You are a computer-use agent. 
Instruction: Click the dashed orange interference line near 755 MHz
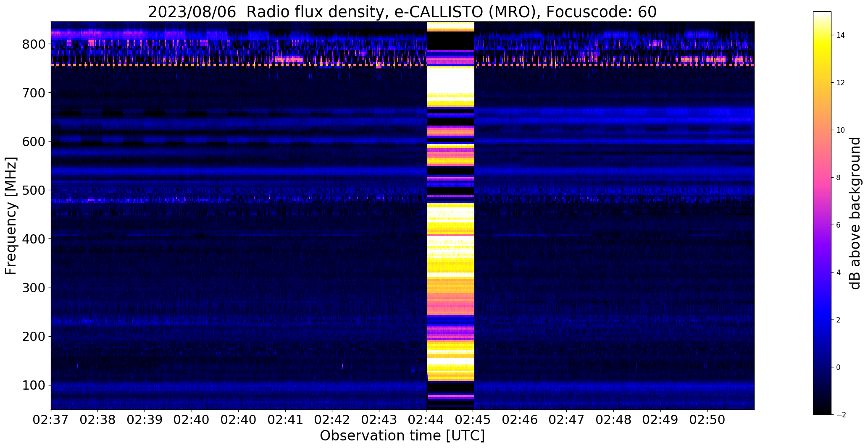coord(402,65)
